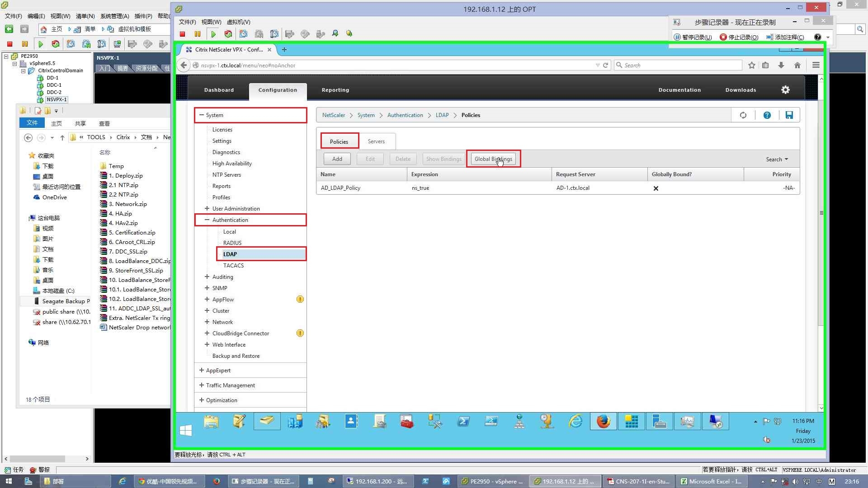Open File Explorer in the VM taskbar

point(211,422)
